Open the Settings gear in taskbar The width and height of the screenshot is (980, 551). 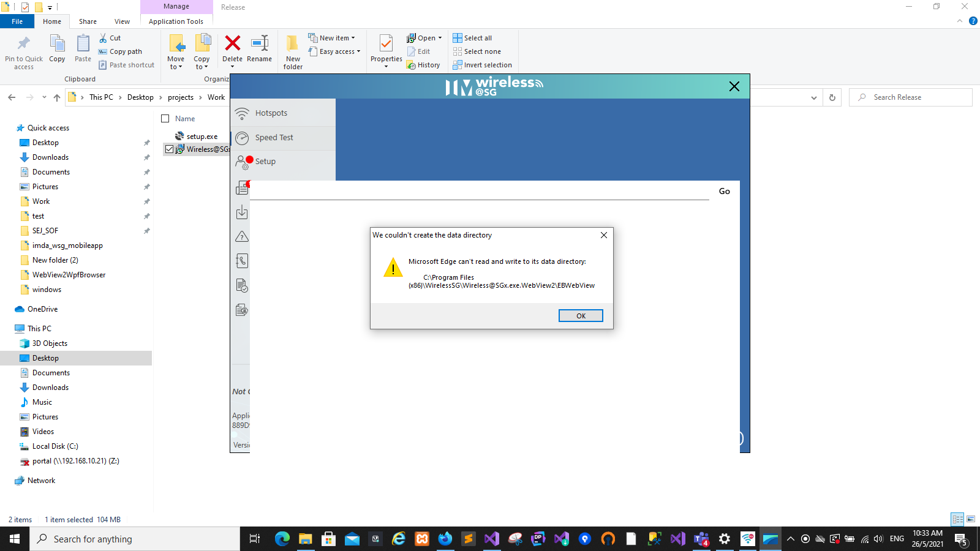[x=724, y=539]
